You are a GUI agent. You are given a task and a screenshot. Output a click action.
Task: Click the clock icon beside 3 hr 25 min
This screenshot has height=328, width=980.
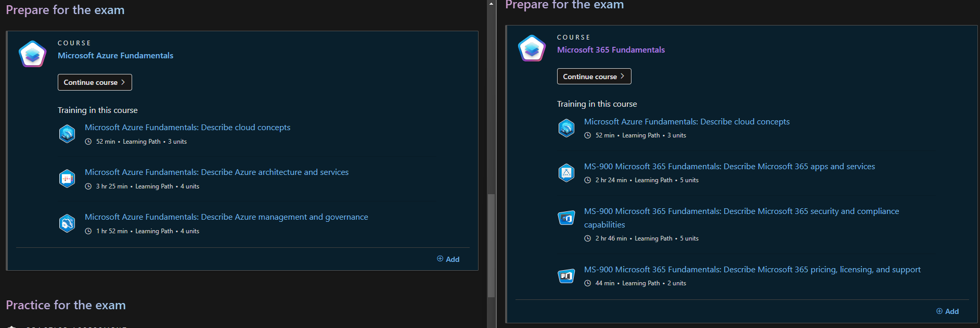click(x=88, y=186)
